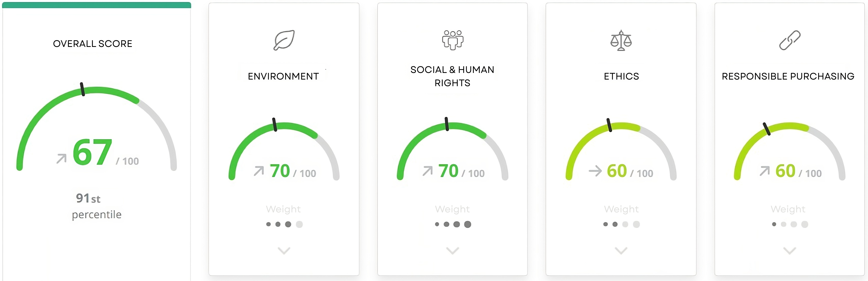The image size is (868, 281).
Task: Click the Responsible Purchasing chain link icon
Action: [789, 40]
